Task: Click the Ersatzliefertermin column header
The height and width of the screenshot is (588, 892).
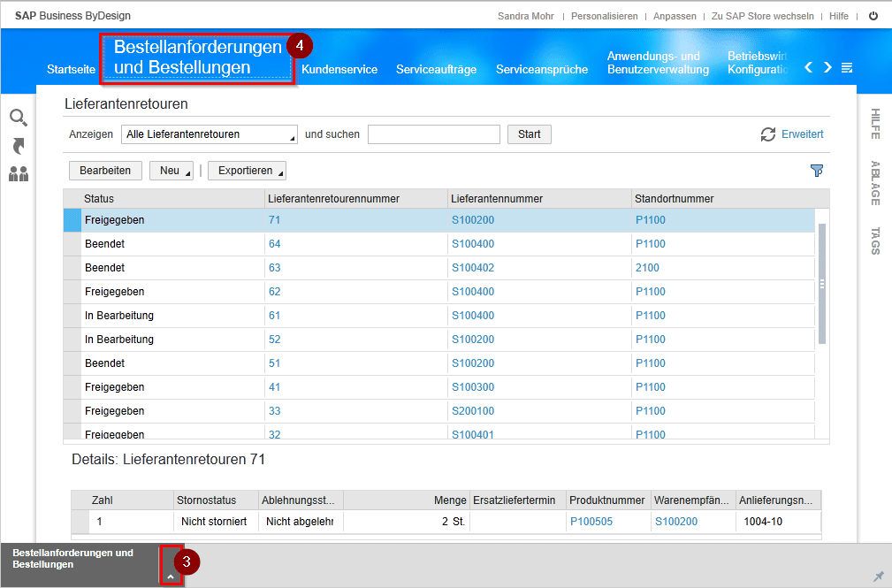Action: point(517,500)
